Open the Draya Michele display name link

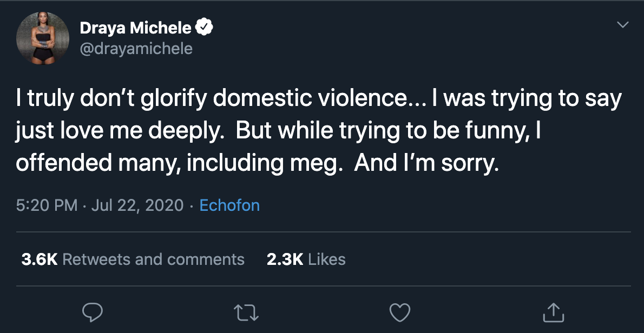[x=135, y=27]
